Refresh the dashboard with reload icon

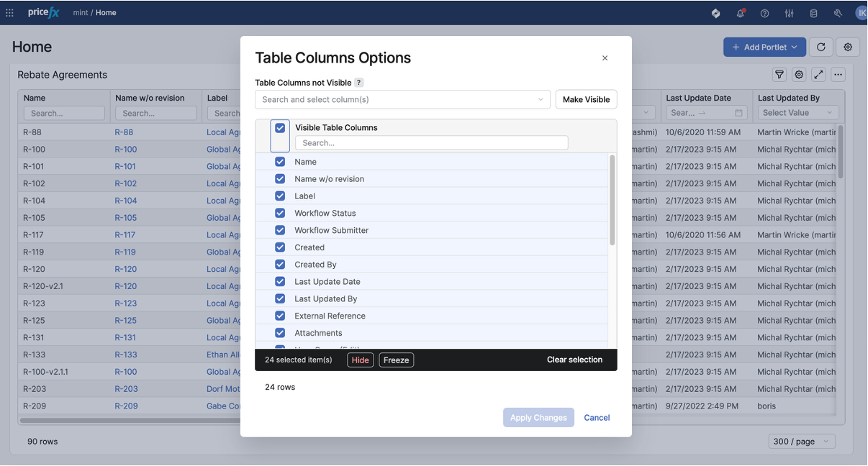click(x=820, y=47)
